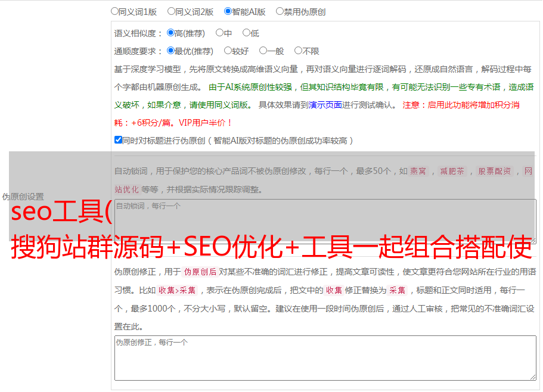Click into the 伪原创修正 text area
The width and height of the screenshot is (543, 392).
[x=325, y=358]
